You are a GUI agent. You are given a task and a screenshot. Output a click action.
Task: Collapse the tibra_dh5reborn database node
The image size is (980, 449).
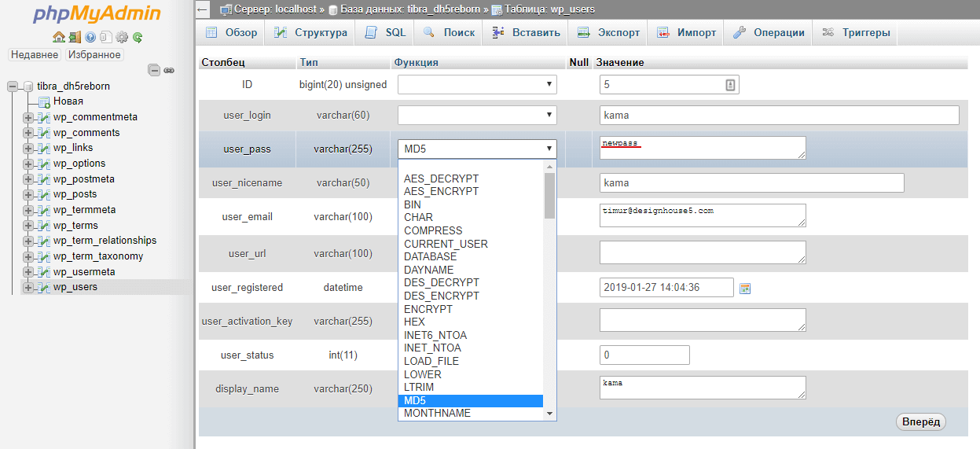(13, 86)
